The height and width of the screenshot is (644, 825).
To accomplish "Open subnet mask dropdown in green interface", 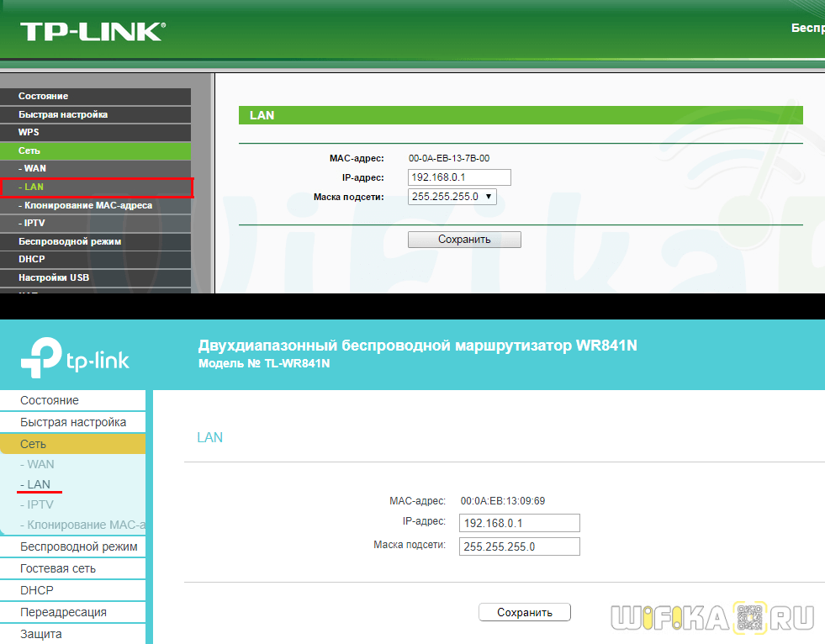I will [452, 197].
